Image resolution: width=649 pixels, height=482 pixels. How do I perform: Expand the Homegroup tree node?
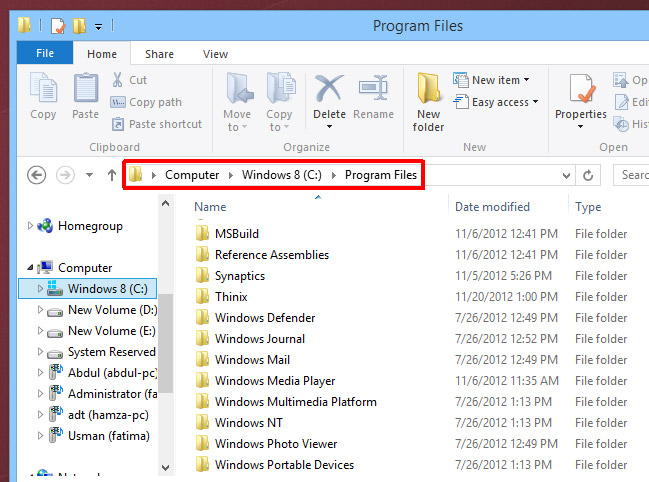pyautogui.click(x=30, y=226)
